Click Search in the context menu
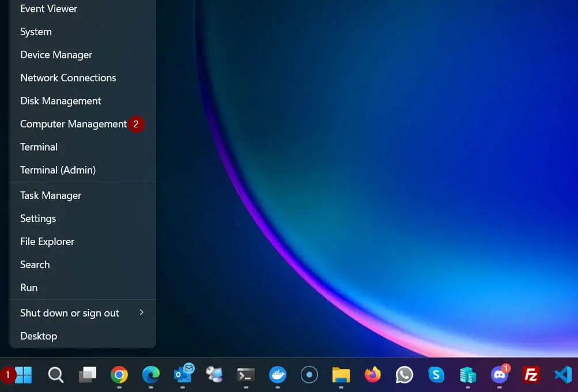 [x=82, y=265]
